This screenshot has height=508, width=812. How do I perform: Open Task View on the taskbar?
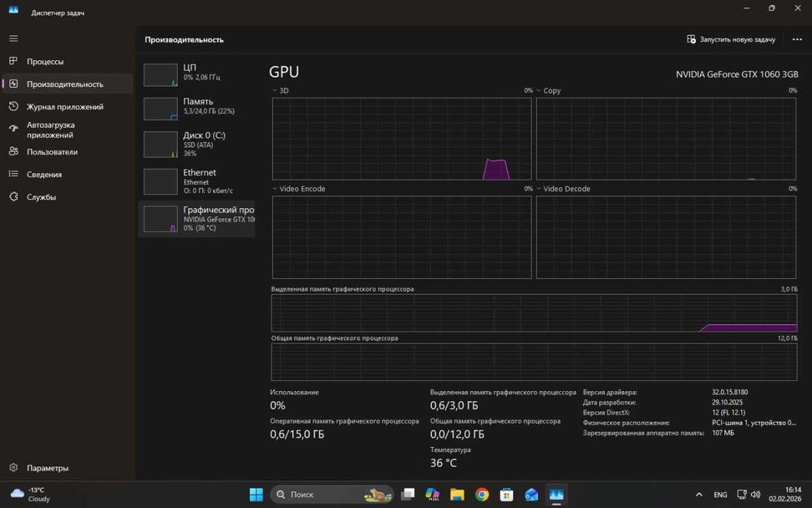(x=408, y=494)
